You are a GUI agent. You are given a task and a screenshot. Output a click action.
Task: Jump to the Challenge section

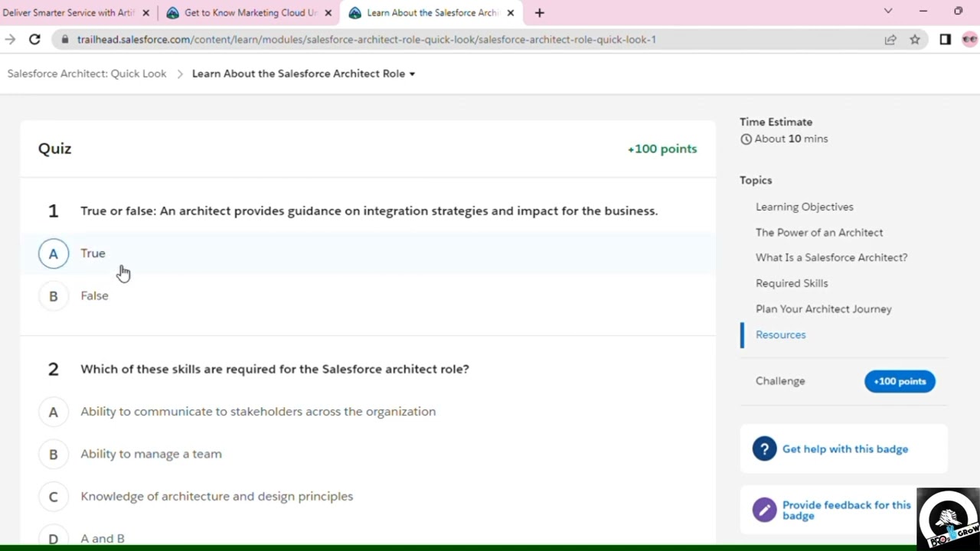780,381
